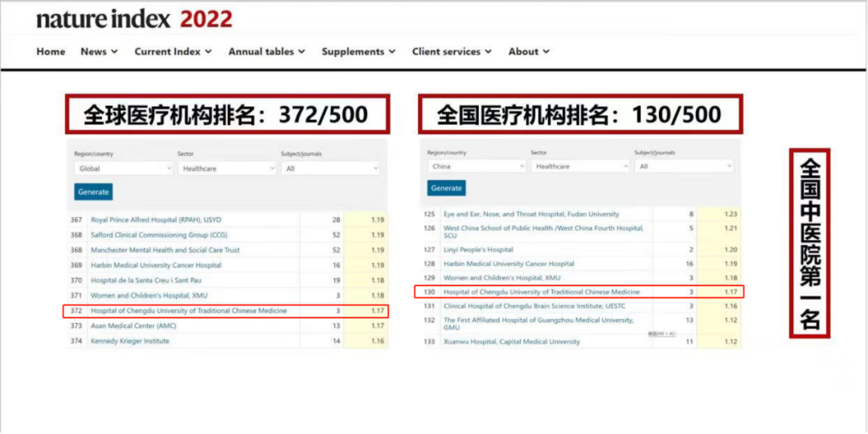Image resolution: width=868 pixels, height=434 pixels.
Task: Open Subject/journals dropdown in the Global panel
Action: point(330,169)
